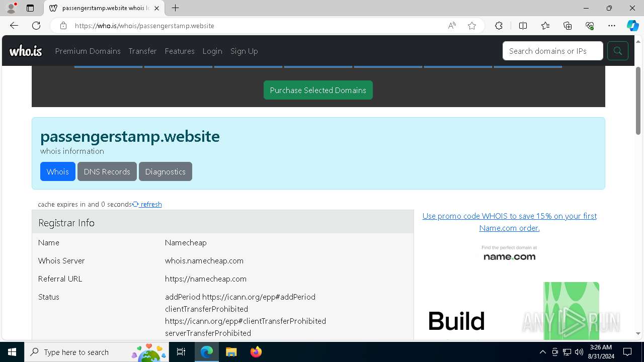
Task: Open tab actions menu
Action: coord(30,8)
